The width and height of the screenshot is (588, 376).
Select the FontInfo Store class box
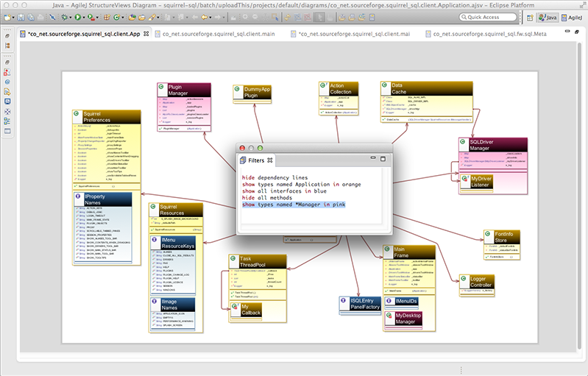point(502,245)
